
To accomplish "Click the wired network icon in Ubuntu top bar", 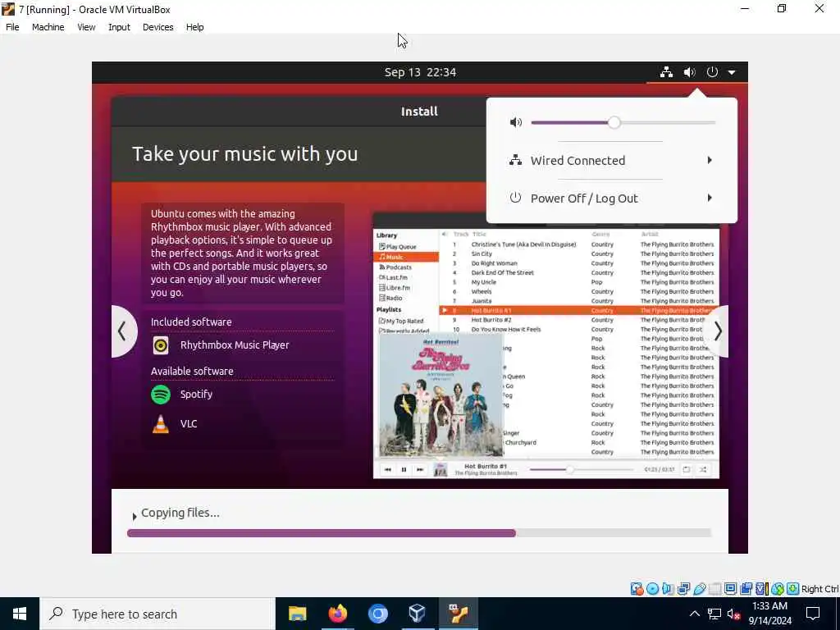I will tap(666, 72).
